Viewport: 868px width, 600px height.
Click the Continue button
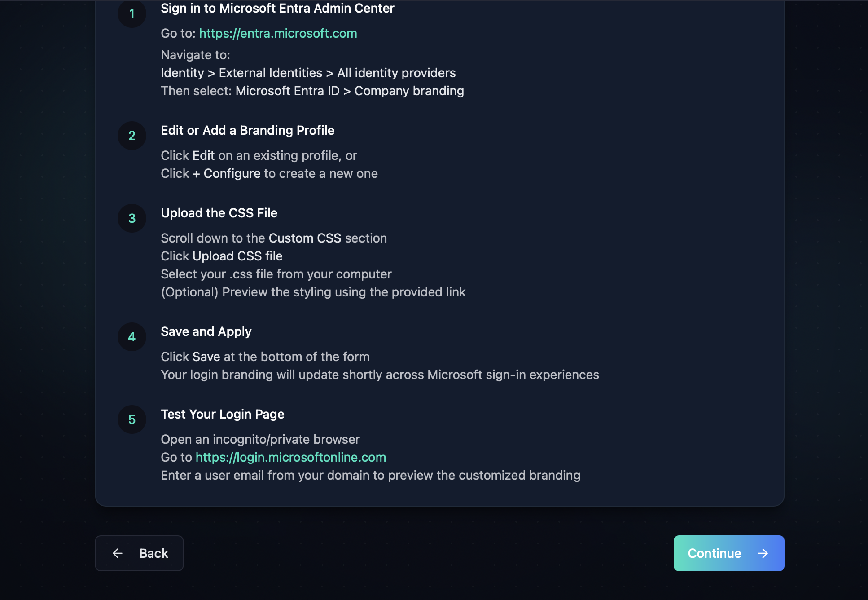pyautogui.click(x=728, y=553)
